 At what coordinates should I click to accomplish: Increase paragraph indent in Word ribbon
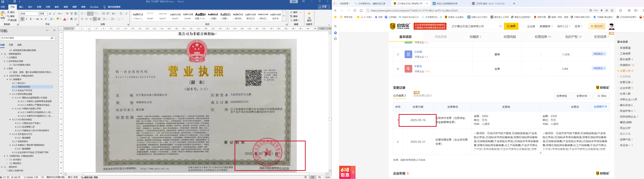pyautogui.click(x=108, y=14)
